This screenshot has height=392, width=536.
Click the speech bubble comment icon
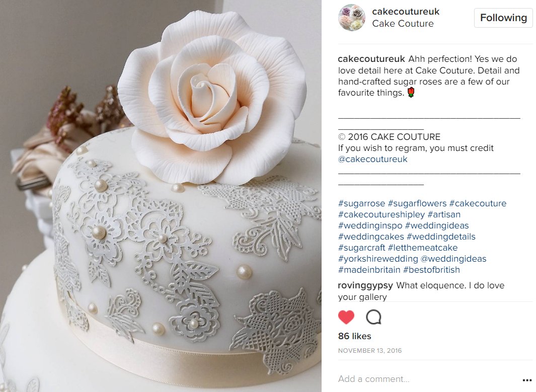click(x=373, y=317)
